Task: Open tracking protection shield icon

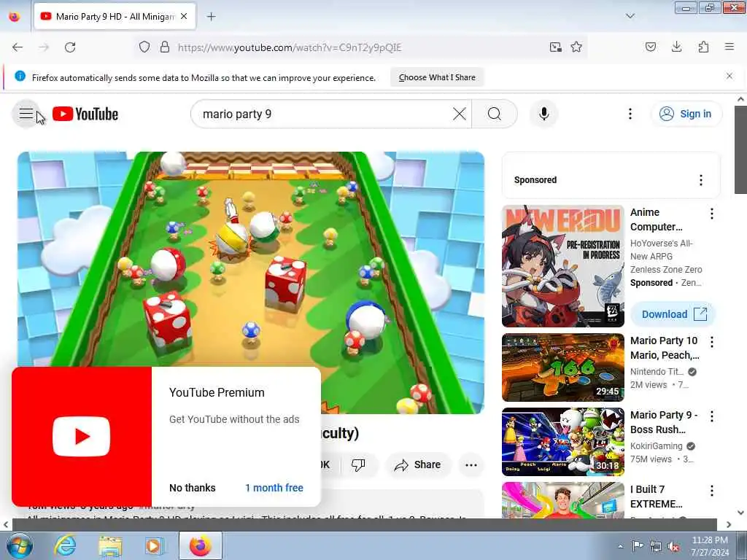Action: pyautogui.click(x=144, y=47)
